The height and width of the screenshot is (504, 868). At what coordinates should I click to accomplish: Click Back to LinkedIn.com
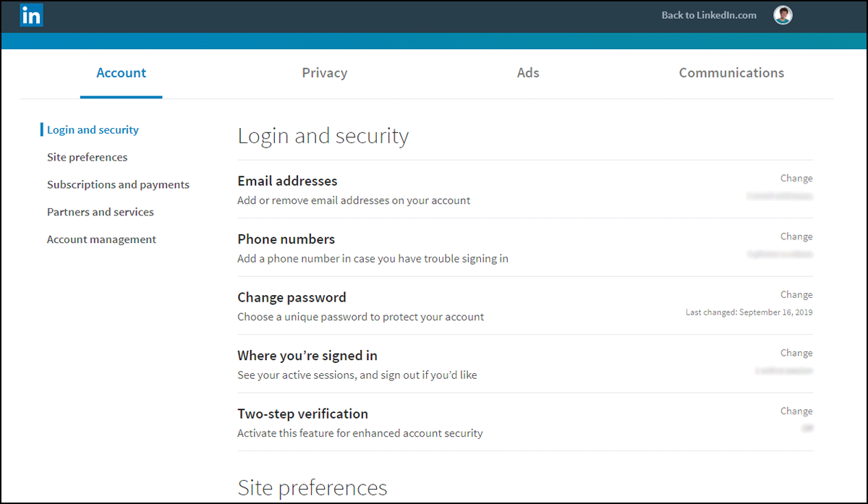708,14
